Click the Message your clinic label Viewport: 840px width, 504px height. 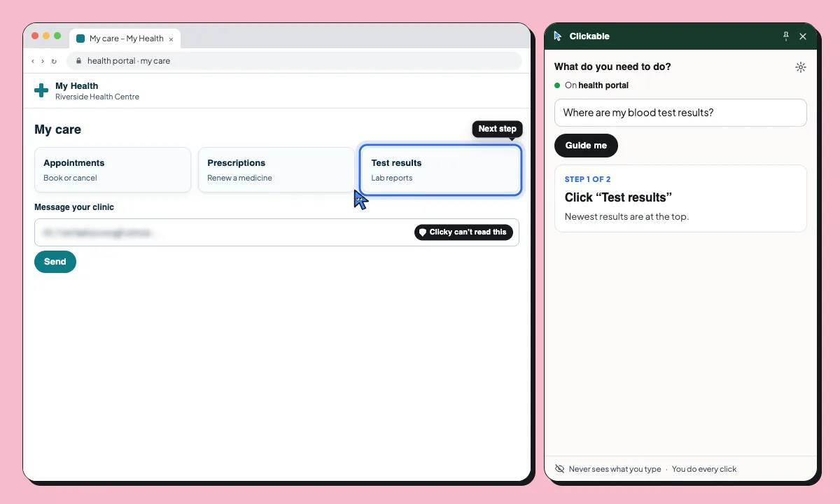(x=74, y=207)
